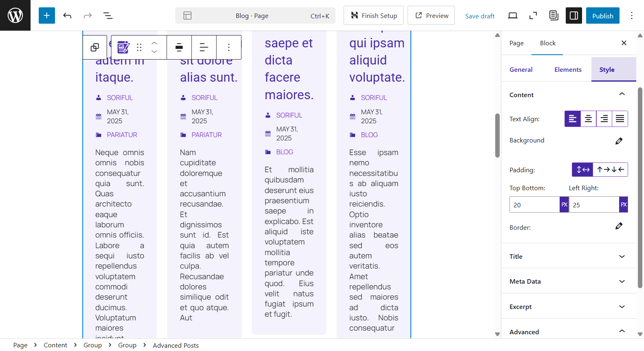Move block down with the down chevron

(x=154, y=52)
